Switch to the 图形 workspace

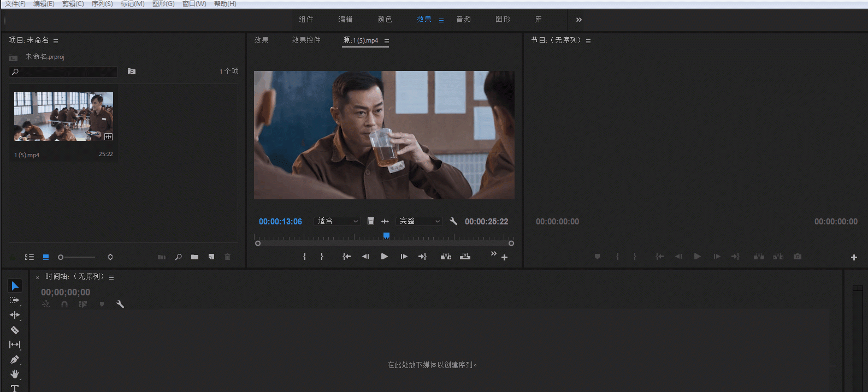(x=503, y=20)
